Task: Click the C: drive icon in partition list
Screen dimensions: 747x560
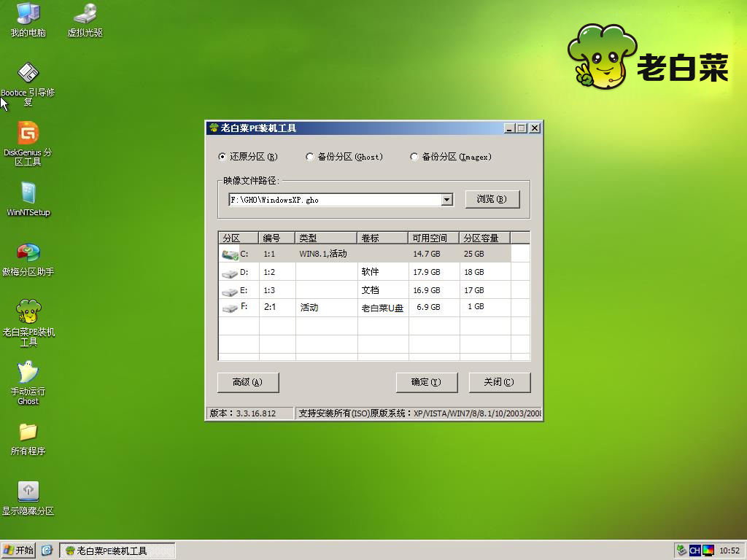Action: 230,254
